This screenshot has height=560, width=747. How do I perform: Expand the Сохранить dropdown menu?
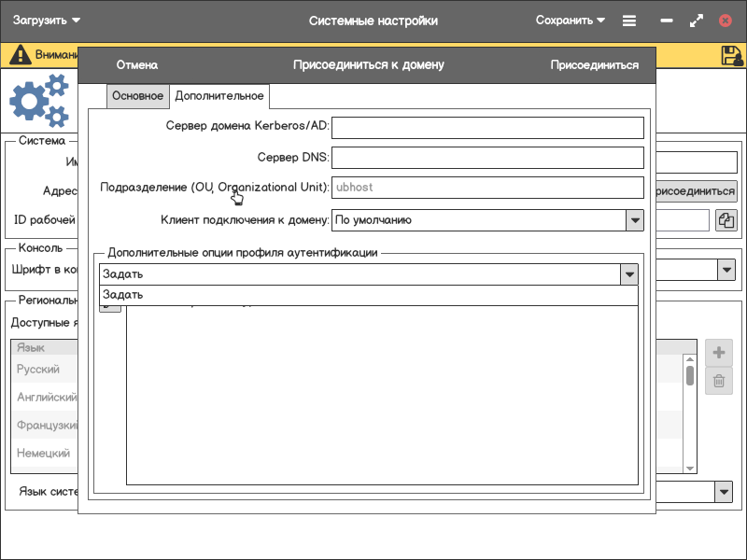pos(571,21)
